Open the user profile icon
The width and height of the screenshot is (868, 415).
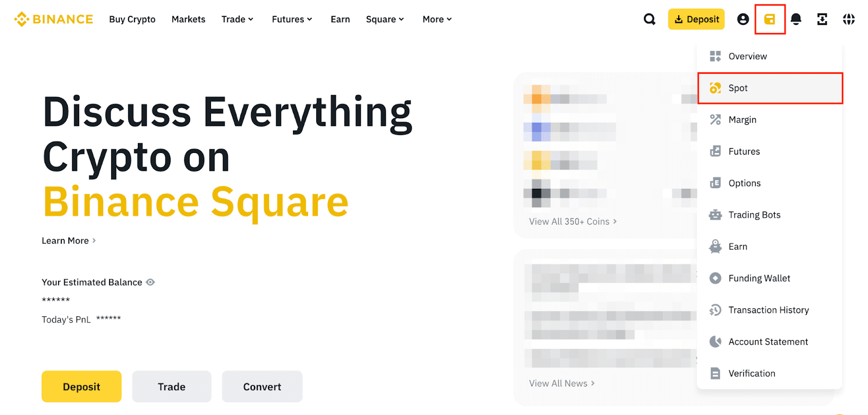click(743, 20)
